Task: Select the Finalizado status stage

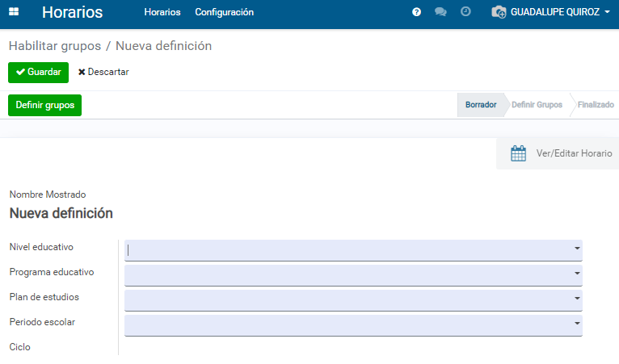Action: 595,105
